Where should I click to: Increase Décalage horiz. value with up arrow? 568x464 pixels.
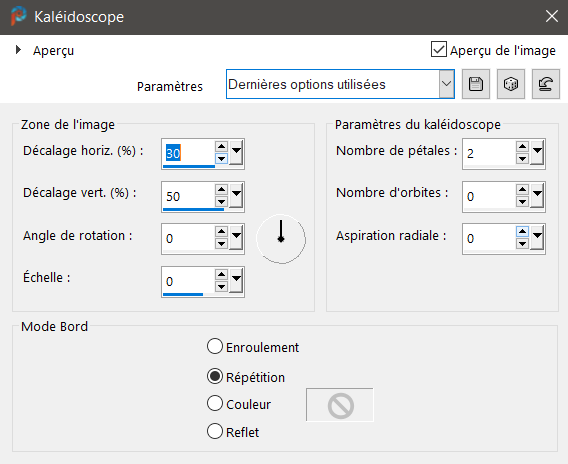click(221, 146)
